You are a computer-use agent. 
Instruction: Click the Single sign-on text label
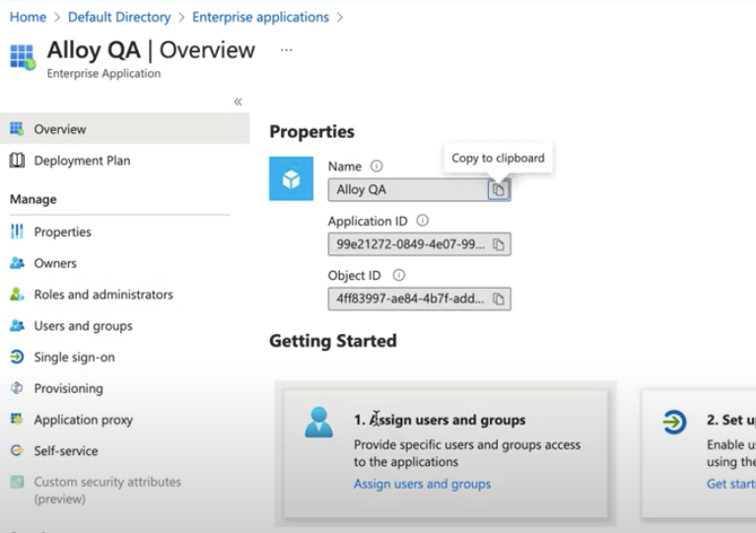(74, 357)
